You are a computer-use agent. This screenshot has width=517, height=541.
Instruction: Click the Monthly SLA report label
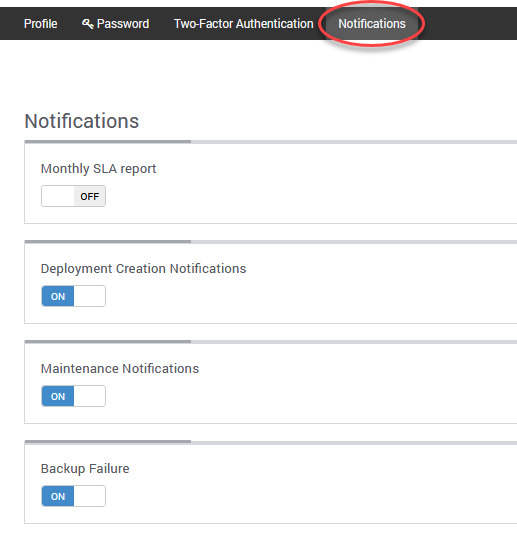(x=98, y=169)
